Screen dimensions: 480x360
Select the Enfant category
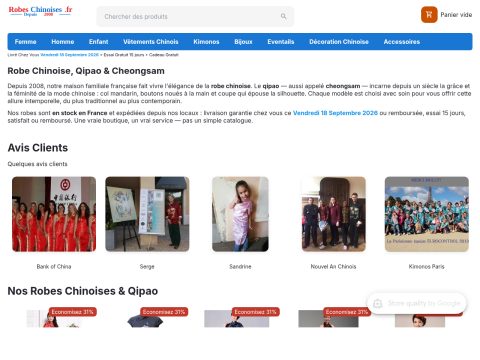coord(98,42)
